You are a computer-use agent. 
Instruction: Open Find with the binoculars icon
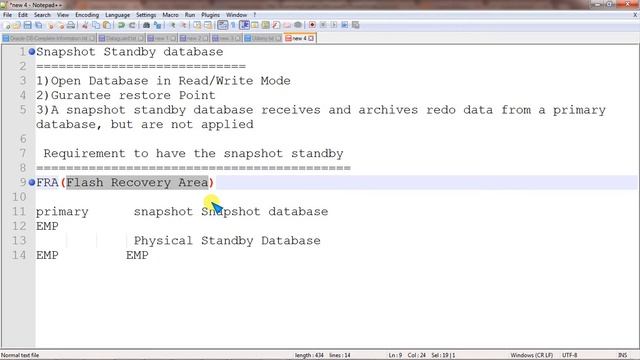tap(147, 25)
